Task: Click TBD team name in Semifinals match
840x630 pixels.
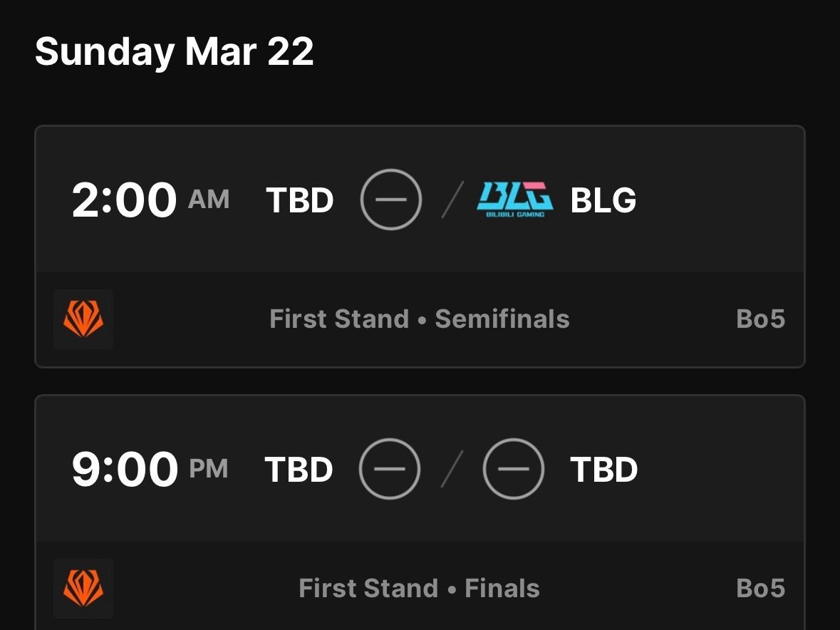Action: (300, 201)
